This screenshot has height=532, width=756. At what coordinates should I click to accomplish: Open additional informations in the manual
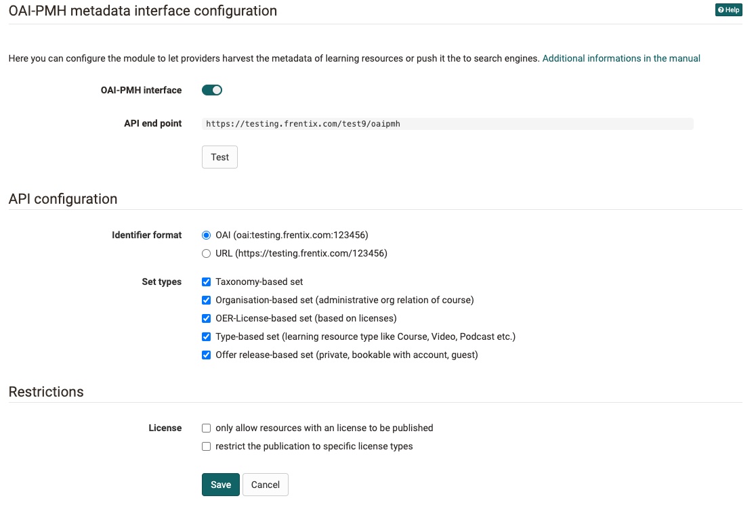621,58
